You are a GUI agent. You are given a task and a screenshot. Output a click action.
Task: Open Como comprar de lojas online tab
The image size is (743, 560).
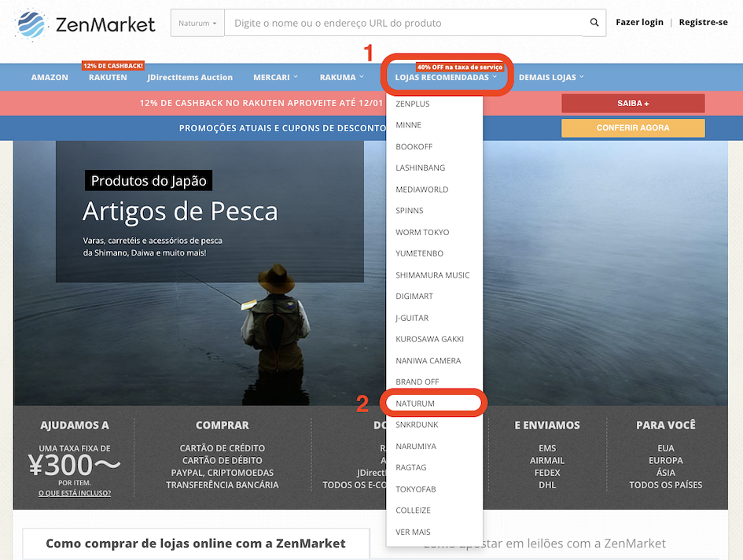click(x=196, y=543)
